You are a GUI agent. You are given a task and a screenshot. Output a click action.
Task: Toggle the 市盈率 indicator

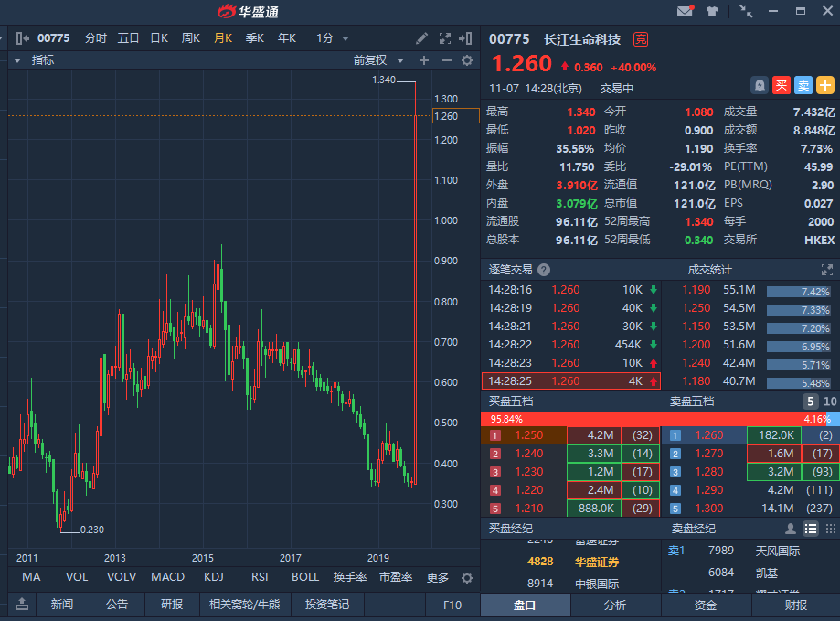396,577
